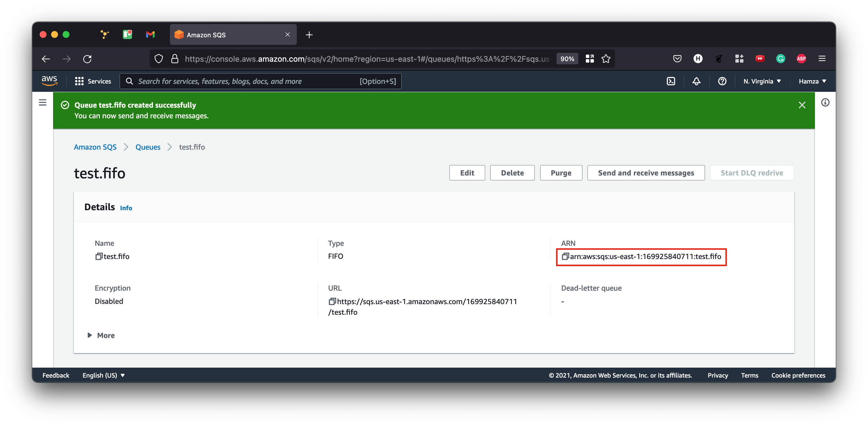This screenshot has height=425, width=868.
Task: Open the English (US) language selector
Action: tap(103, 375)
